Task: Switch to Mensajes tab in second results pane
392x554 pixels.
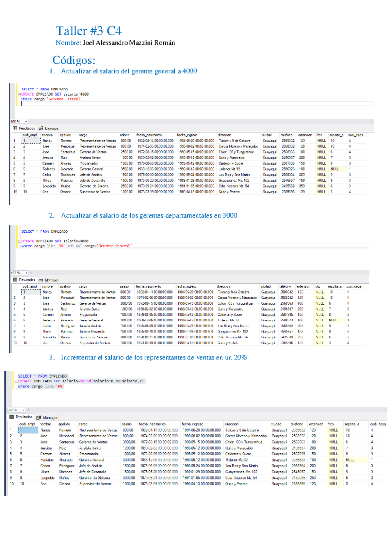Action: tap(51, 280)
